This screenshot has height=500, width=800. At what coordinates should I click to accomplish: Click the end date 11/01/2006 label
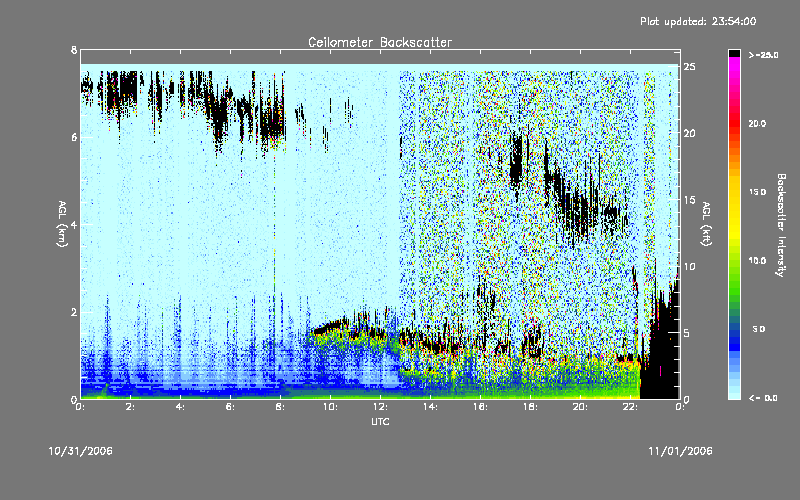(680, 451)
